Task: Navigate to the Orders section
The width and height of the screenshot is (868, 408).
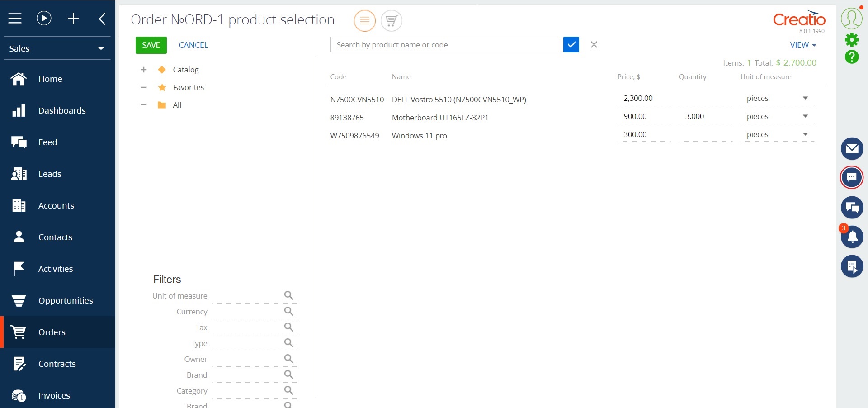Action: [52, 332]
